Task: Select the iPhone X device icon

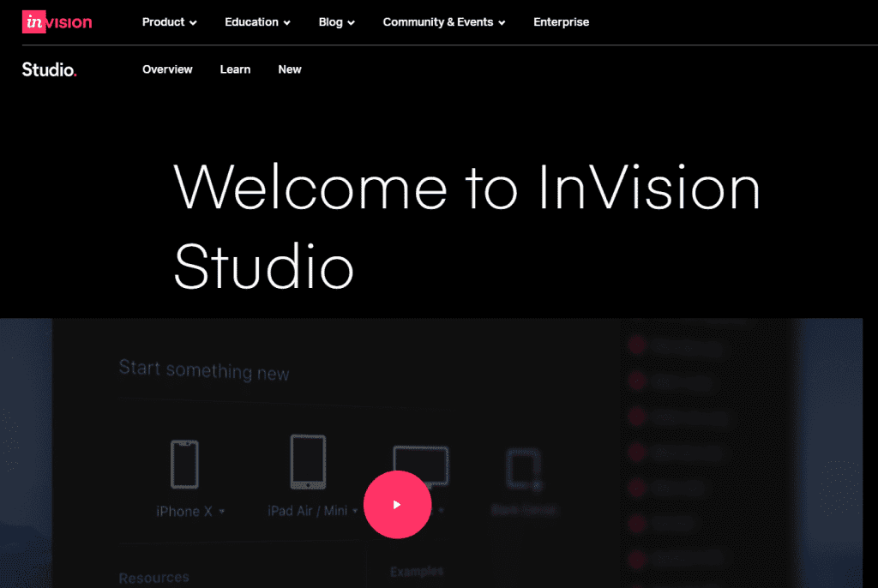Action: [184, 465]
